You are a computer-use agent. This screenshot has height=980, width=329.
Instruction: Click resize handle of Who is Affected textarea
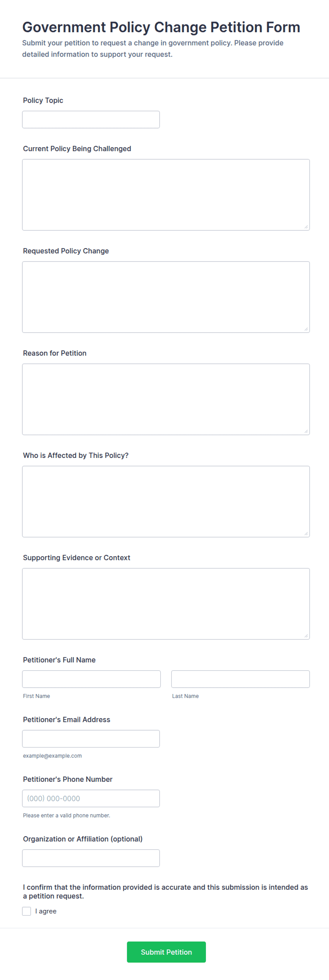coord(306,534)
